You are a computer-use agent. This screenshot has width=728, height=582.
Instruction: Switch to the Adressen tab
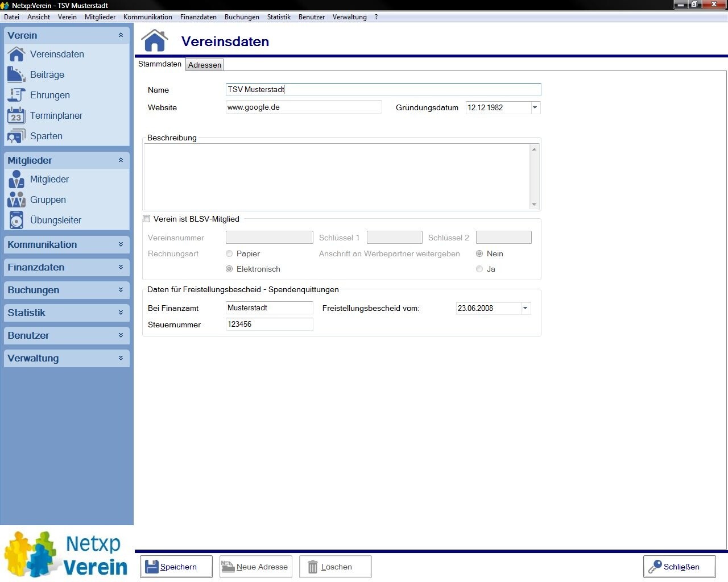coord(205,65)
